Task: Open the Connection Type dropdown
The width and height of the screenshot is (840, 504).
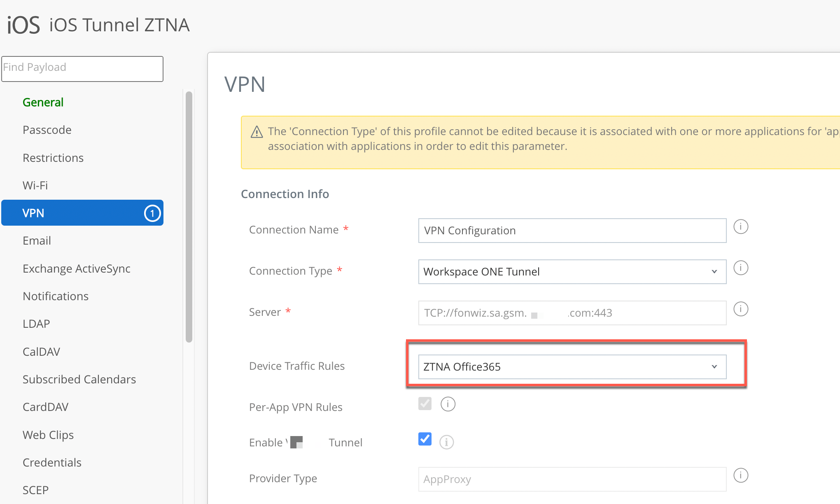Action: (x=572, y=272)
